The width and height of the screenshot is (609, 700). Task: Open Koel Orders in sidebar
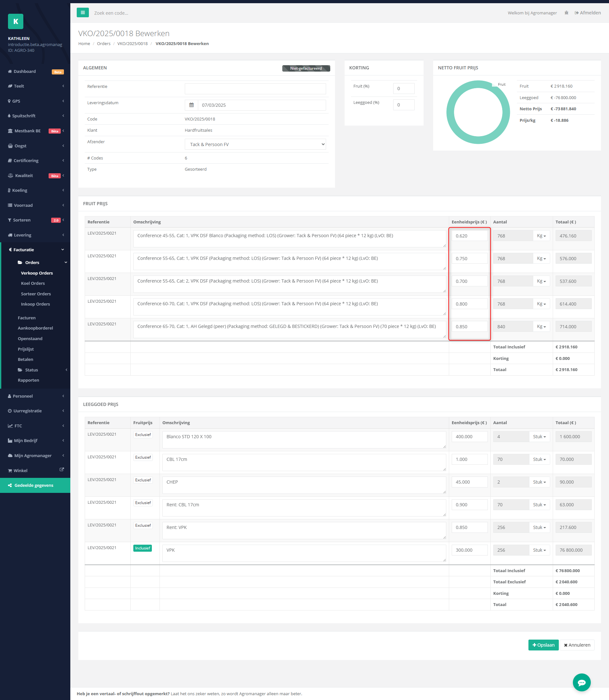coord(33,283)
